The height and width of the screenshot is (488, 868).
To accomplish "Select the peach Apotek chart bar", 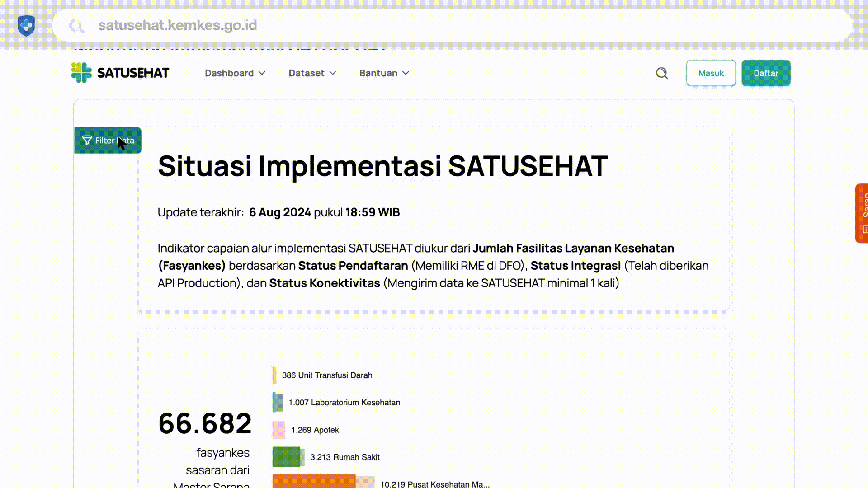I will (x=278, y=430).
